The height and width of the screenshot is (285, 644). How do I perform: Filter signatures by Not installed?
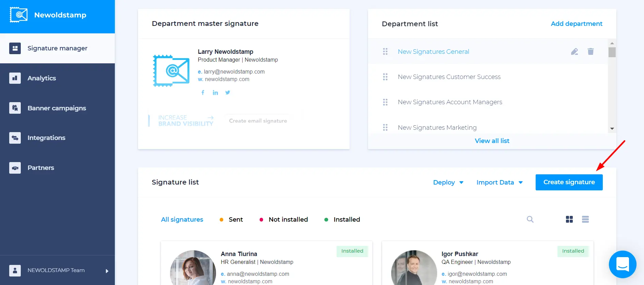click(283, 220)
